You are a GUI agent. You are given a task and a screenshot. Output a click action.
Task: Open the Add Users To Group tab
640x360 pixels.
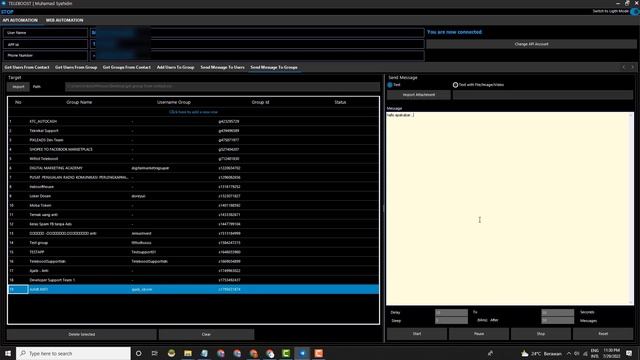point(176,67)
